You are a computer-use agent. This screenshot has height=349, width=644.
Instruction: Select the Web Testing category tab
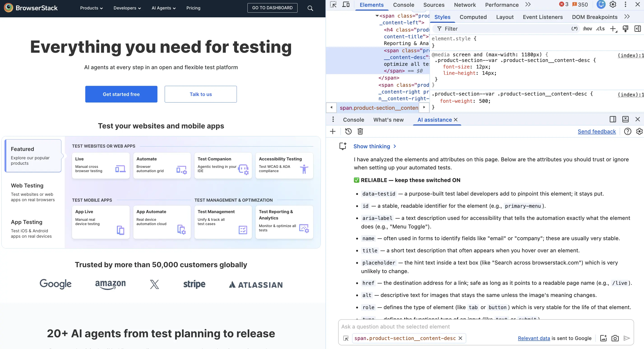click(x=33, y=192)
